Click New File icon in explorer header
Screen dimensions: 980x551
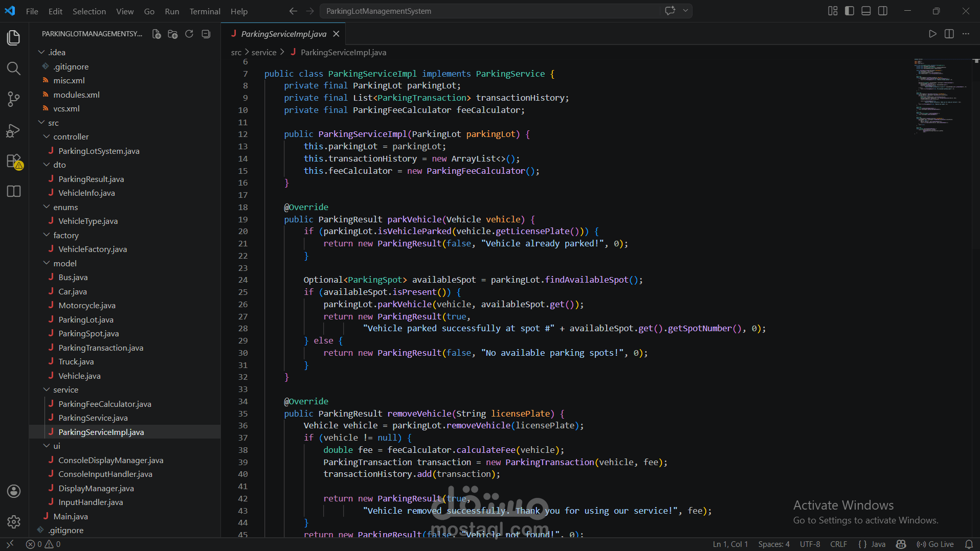click(x=157, y=34)
